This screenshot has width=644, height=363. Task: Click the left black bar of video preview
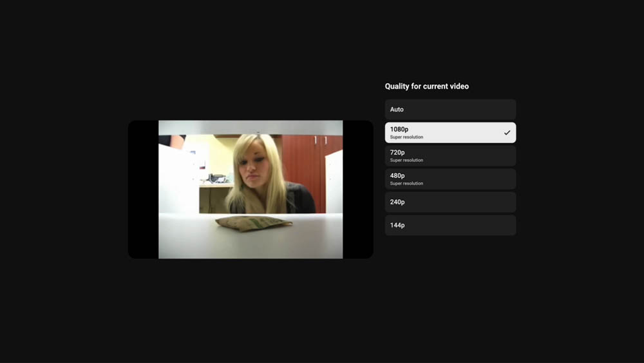point(143,190)
